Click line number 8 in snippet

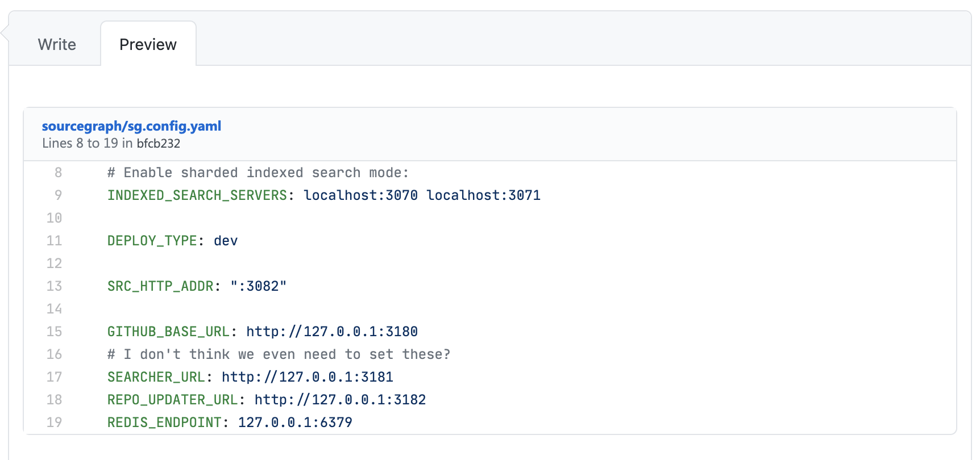click(x=58, y=173)
